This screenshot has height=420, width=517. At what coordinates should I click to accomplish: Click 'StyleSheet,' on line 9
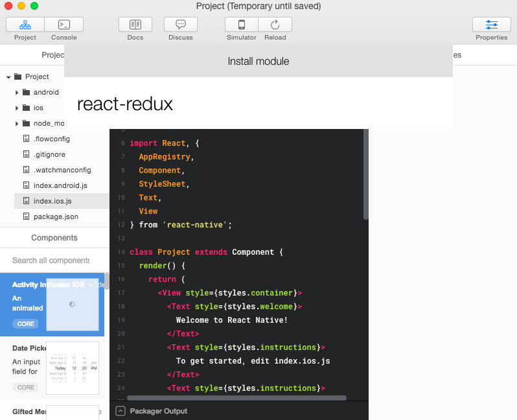pyautogui.click(x=164, y=184)
